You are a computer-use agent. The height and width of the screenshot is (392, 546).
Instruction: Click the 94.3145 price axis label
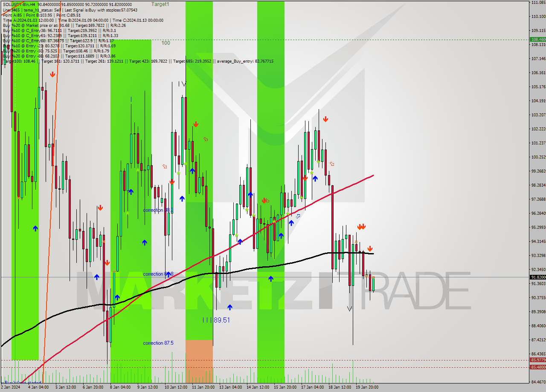pyautogui.click(x=539, y=241)
